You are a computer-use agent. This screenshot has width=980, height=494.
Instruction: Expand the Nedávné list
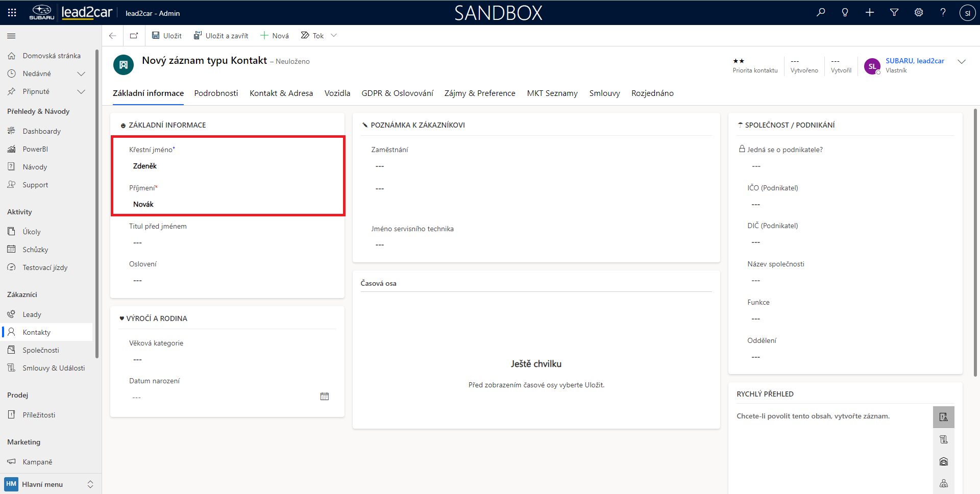[81, 74]
